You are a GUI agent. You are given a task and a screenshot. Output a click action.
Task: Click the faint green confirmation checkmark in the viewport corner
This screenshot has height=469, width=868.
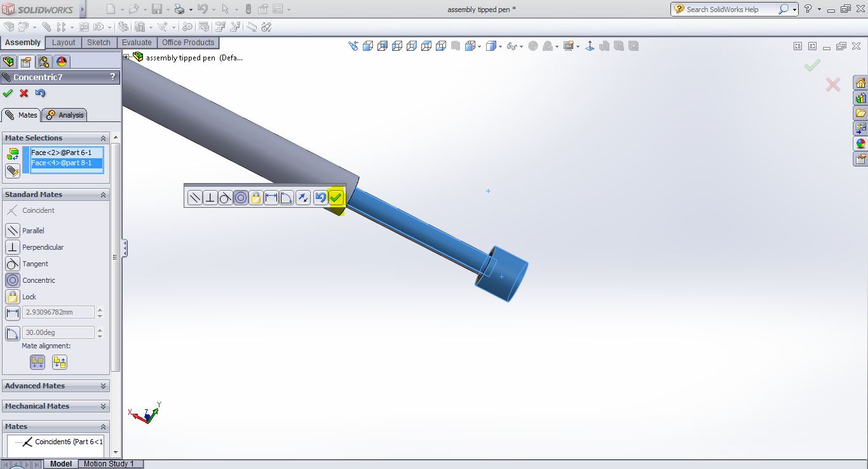(x=812, y=65)
